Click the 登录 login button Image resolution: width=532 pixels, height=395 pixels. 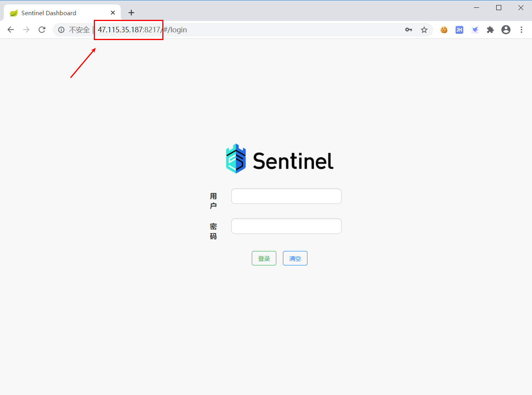tap(264, 258)
